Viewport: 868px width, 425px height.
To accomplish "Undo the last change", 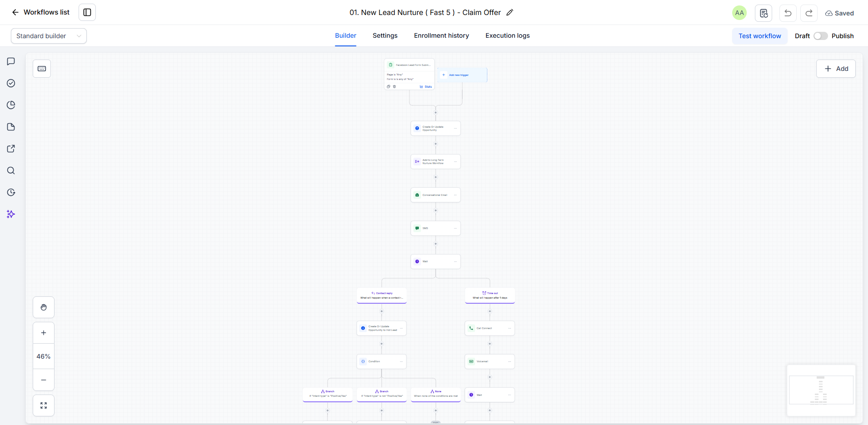I will click(788, 13).
